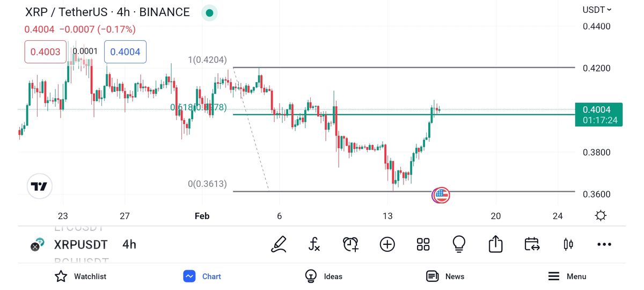The width and height of the screenshot is (644, 290).
Task: Share the chart using share icon
Action: (495, 244)
